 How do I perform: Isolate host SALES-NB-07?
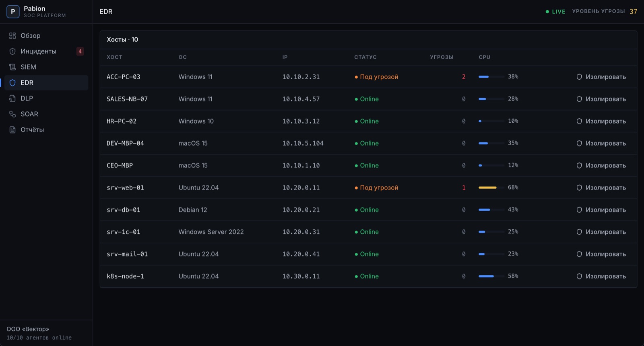601,99
